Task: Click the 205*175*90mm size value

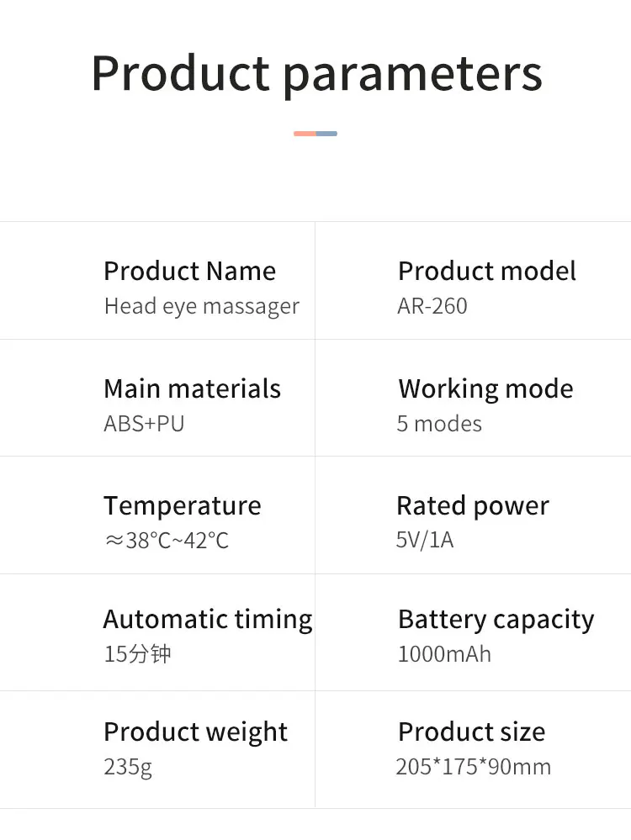Action: (474, 767)
